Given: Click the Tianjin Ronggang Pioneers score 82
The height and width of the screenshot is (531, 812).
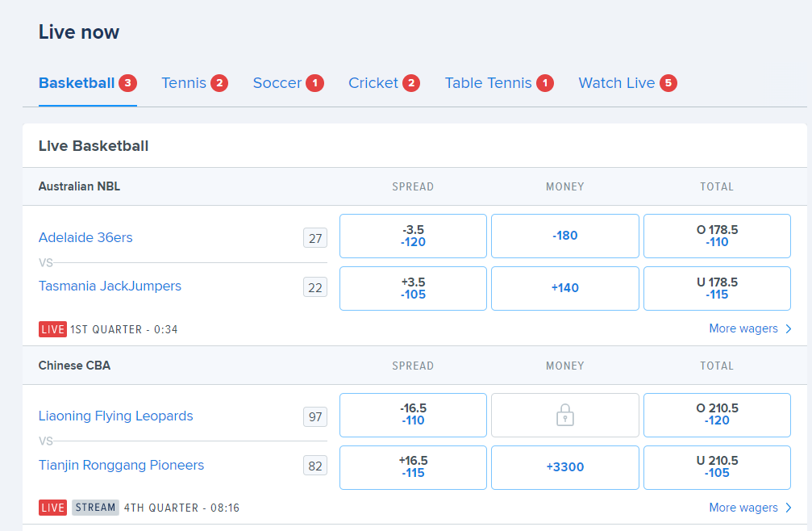Looking at the screenshot, I should (315, 466).
